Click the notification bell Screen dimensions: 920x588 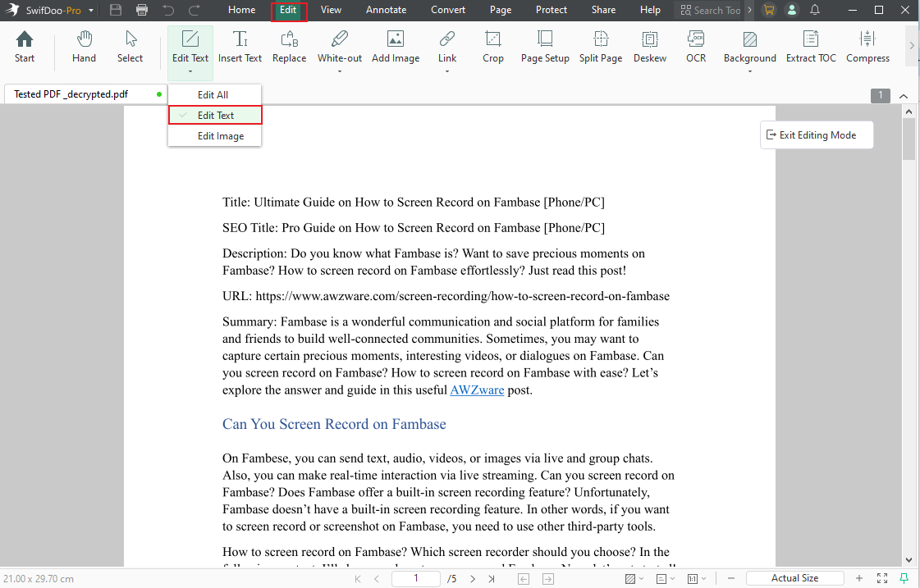pos(815,11)
